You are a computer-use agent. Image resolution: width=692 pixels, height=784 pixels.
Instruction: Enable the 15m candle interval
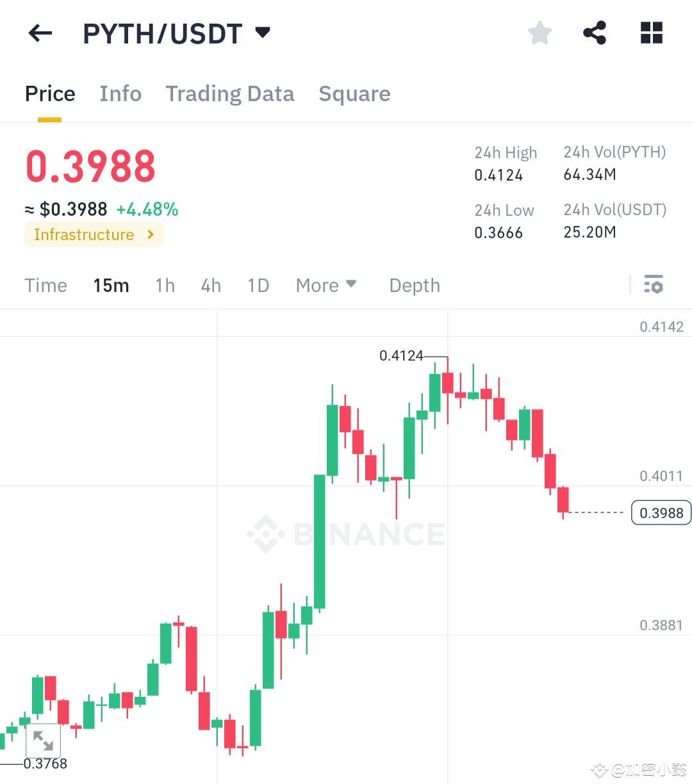click(x=111, y=285)
